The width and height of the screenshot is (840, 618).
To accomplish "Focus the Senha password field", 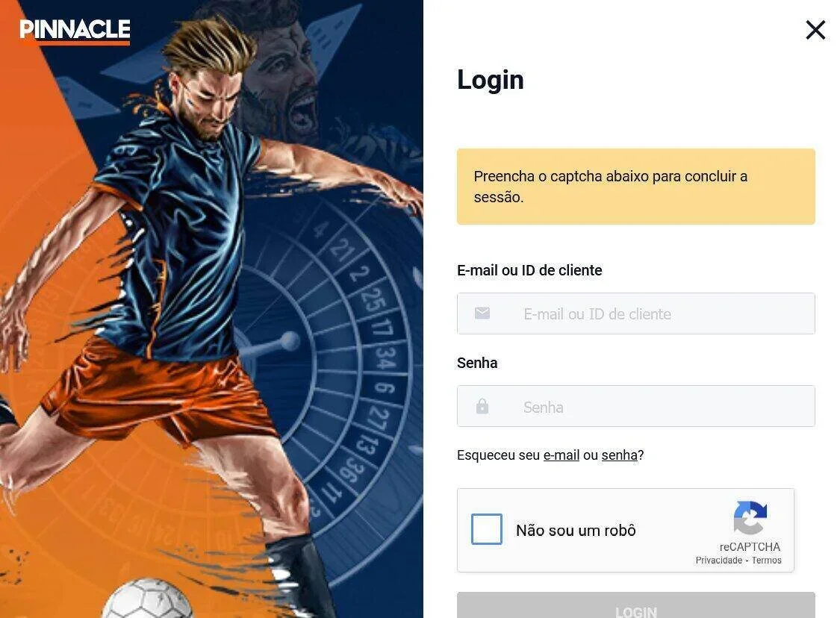I will (x=636, y=407).
